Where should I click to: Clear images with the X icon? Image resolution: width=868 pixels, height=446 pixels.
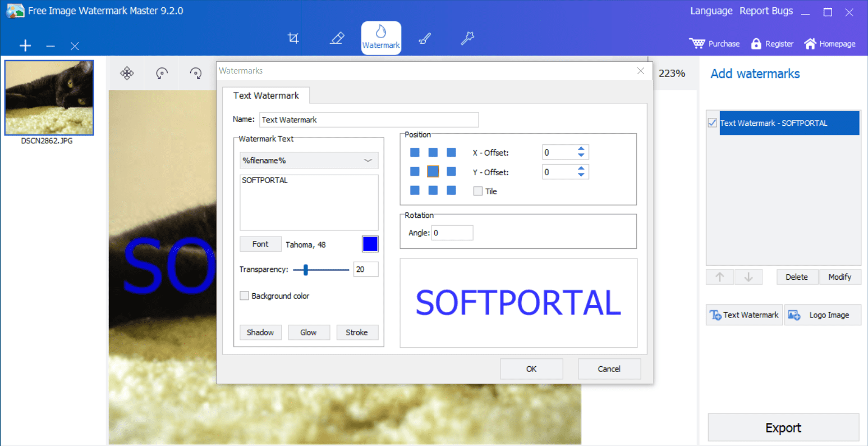[75, 46]
